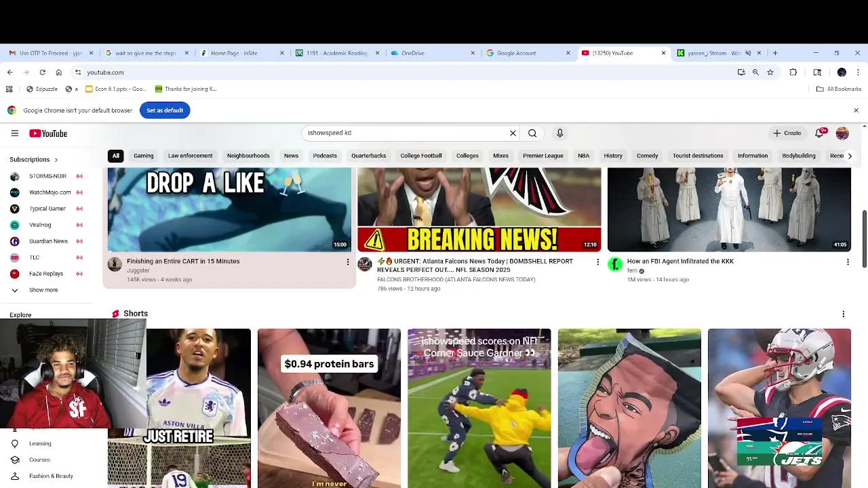868x488 pixels.
Task: Open the $0.94 protein bars Short
Action: coord(329,408)
